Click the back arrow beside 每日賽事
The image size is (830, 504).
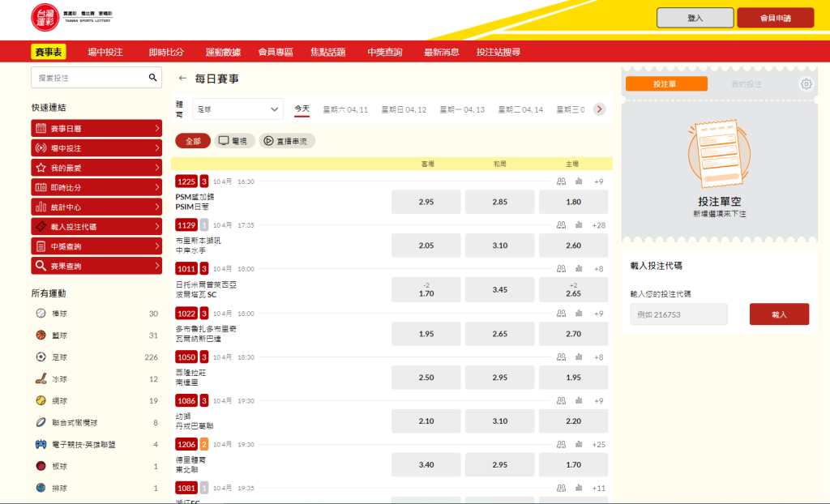[x=182, y=79]
